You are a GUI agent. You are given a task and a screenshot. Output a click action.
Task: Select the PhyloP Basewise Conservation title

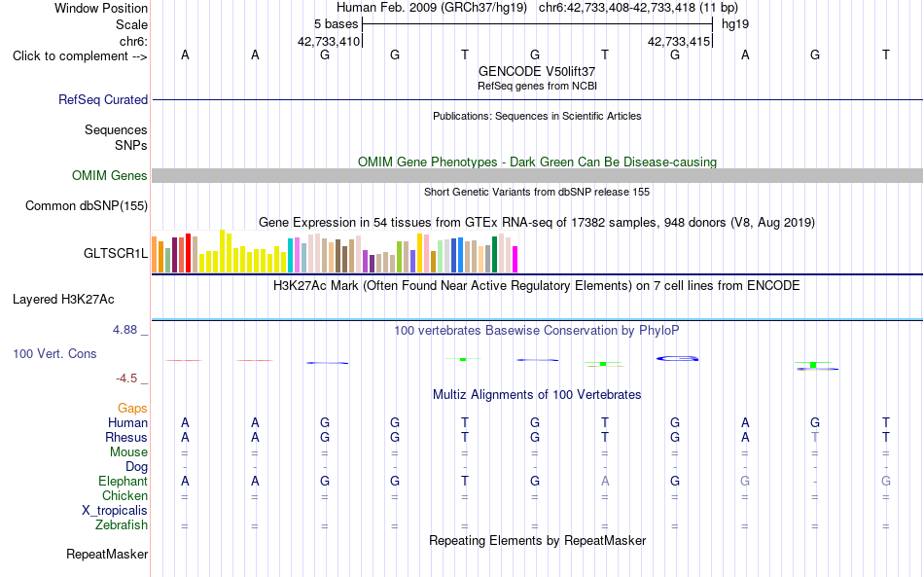[537, 331]
